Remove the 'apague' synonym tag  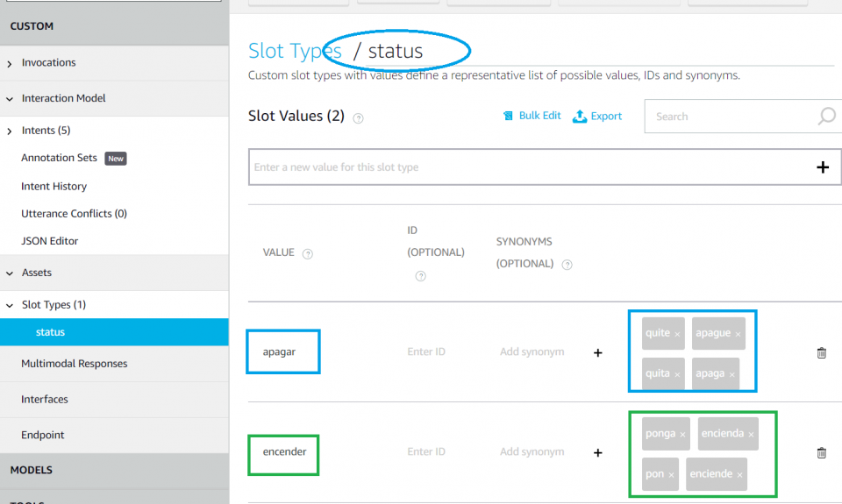738,334
